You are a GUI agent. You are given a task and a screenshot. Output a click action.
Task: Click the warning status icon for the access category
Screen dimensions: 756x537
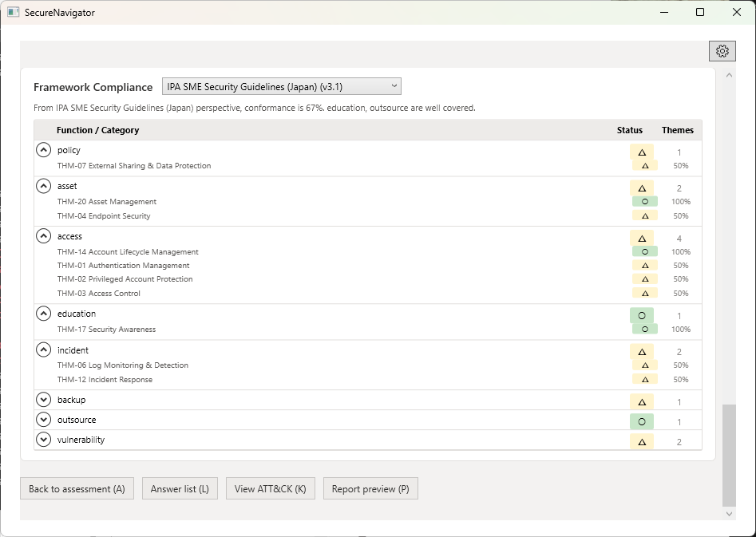pos(642,238)
